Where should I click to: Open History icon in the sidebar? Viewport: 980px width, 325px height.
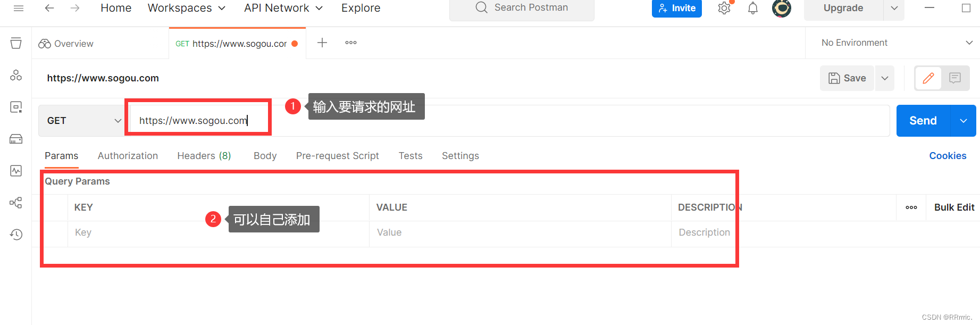(16, 235)
